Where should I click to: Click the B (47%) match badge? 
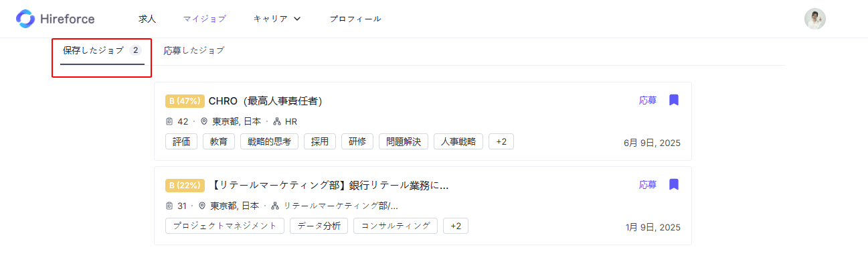(x=185, y=101)
